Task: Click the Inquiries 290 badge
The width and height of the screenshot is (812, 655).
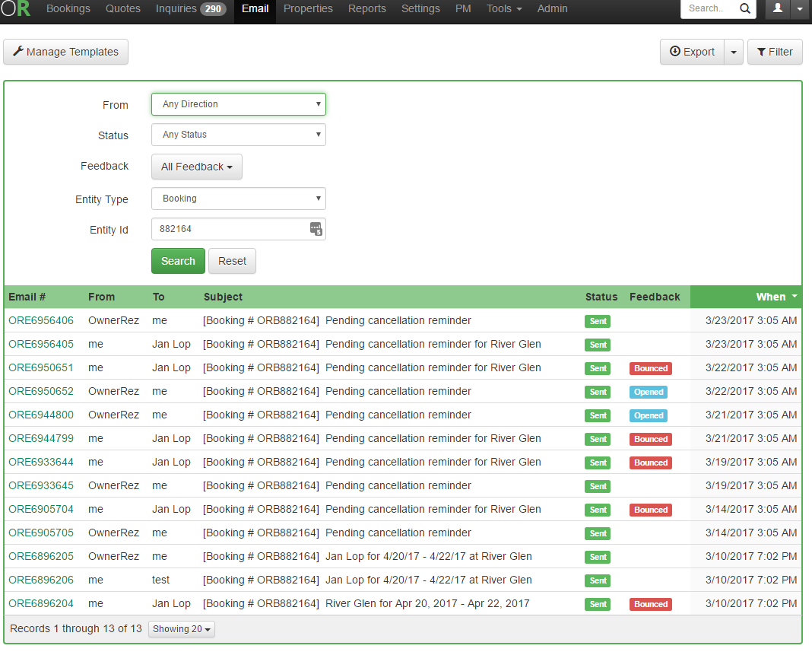Action: 213,9
